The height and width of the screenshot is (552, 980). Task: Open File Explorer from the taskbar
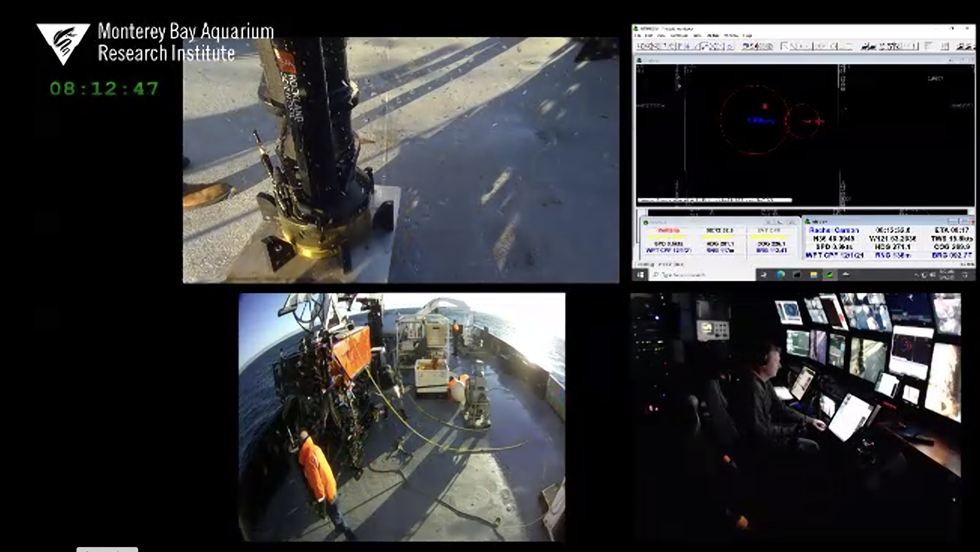coord(813,275)
